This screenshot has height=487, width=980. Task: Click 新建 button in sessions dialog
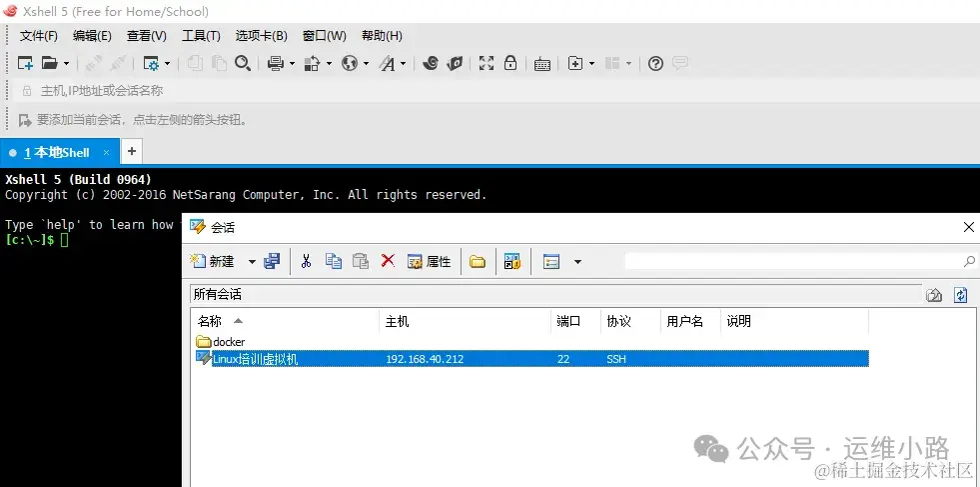pos(213,261)
